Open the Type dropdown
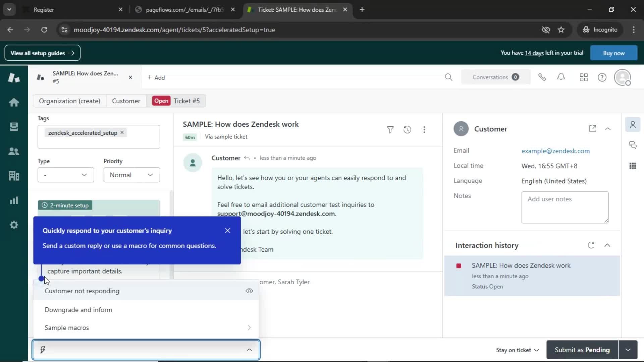The width and height of the screenshot is (644, 362). (66, 175)
